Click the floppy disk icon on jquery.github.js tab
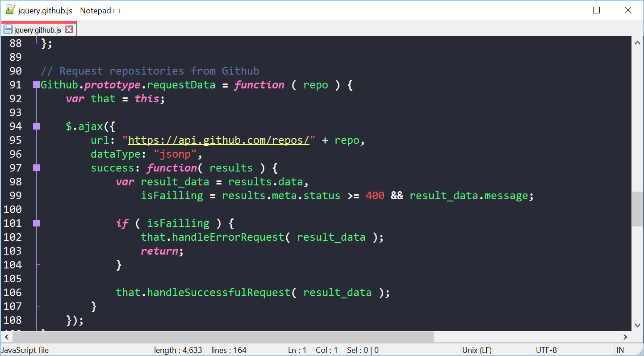The width and height of the screenshot is (644, 356). pyautogui.click(x=8, y=29)
